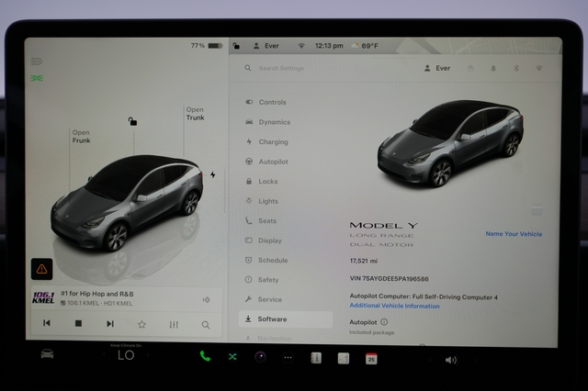Image resolution: width=588 pixels, height=391 pixels.
Task: Open Wi-Fi settings icon in settings header
Action: click(x=539, y=68)
